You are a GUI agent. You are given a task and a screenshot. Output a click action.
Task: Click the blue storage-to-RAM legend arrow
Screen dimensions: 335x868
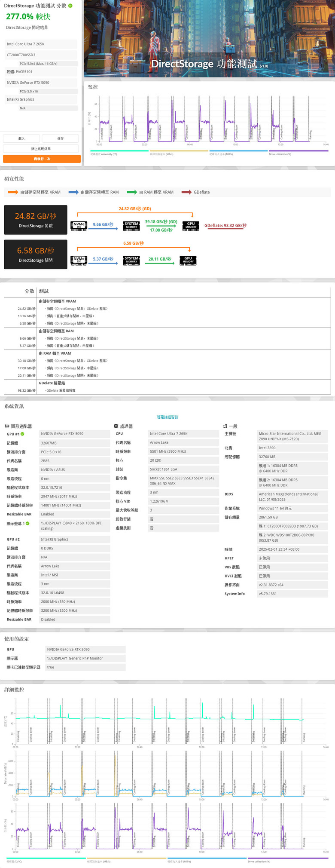click(73, 192)
